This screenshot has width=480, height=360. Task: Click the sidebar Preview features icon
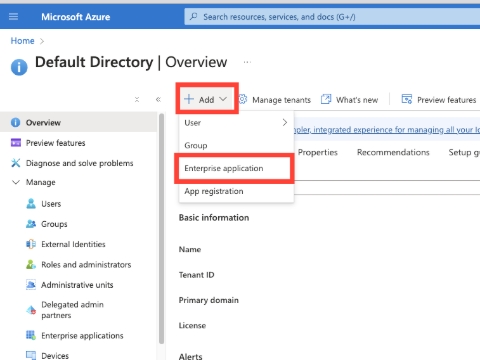(16, 143)
